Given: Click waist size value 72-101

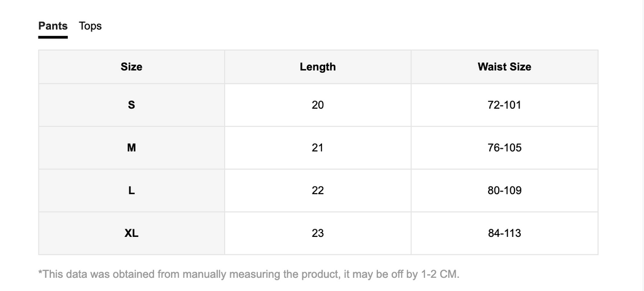Looking at the screenshot, I should (x=504, y=105).
